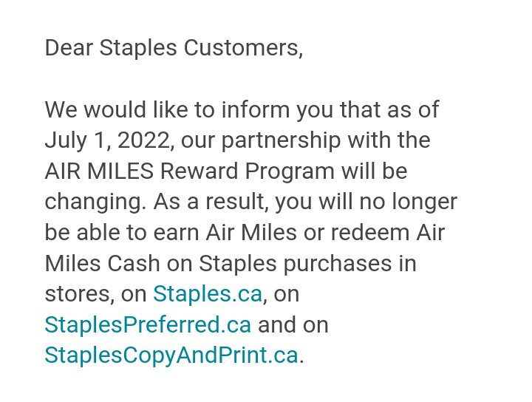Open the StaplesPreferred.ca link
Image resolution: width=532 pixels, height=402 pixels.
coord(148,324)
